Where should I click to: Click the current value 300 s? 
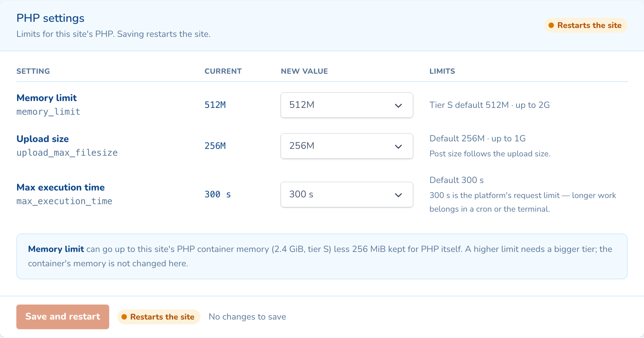coord(218,195)
